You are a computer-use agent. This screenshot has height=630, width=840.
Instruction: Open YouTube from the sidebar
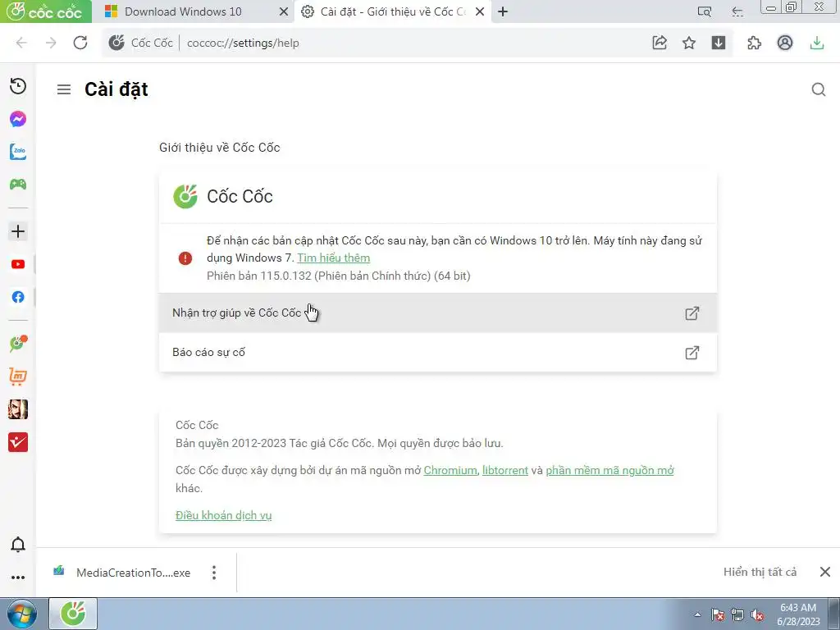point(18,264)
